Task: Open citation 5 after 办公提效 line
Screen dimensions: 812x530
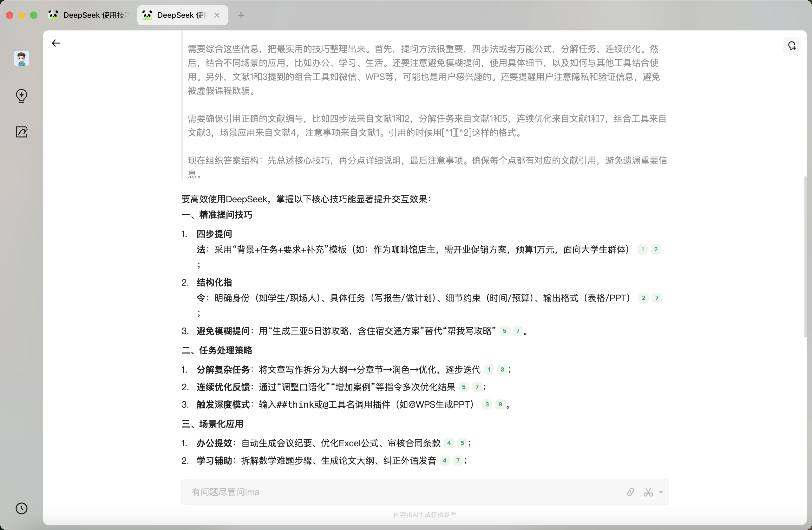Action: click(462, 443)
